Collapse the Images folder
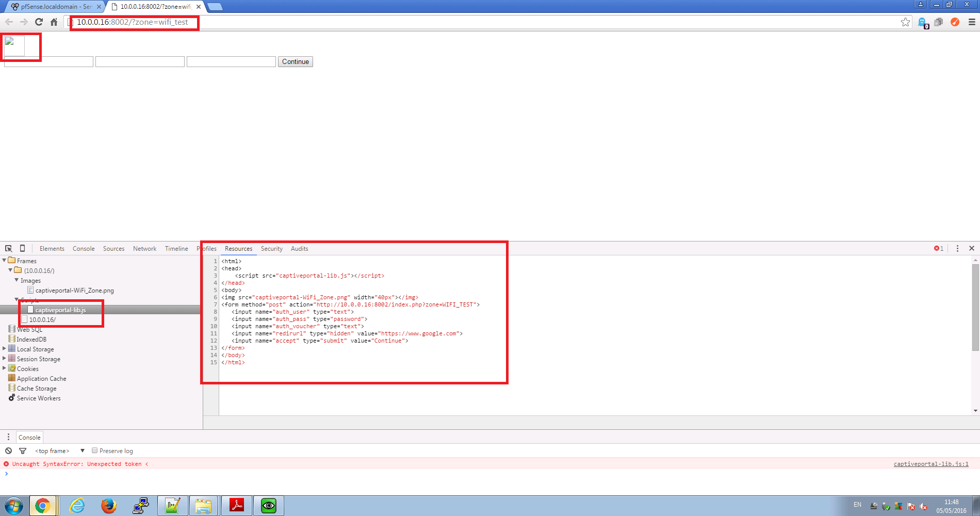This screenshot has height=516, width=980. (17, 280)
